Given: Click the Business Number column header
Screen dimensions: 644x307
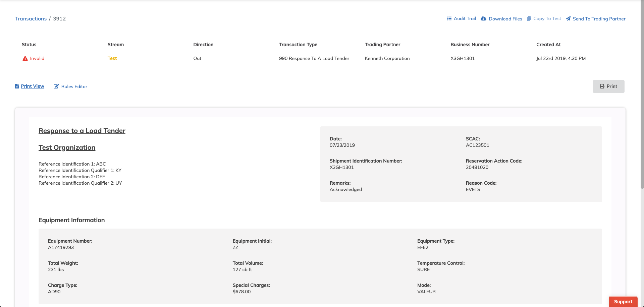Looking at the screenshot, I should (470, 45).
